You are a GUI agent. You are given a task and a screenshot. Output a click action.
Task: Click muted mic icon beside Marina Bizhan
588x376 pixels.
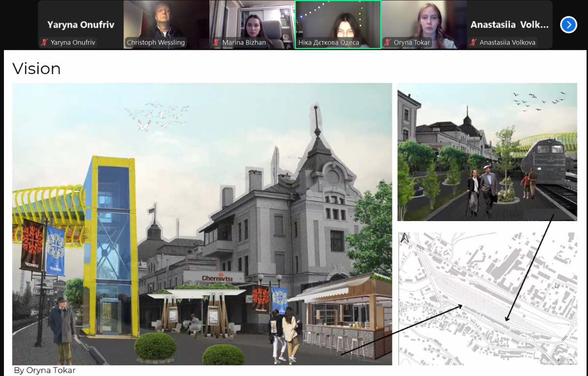point(217,43)
